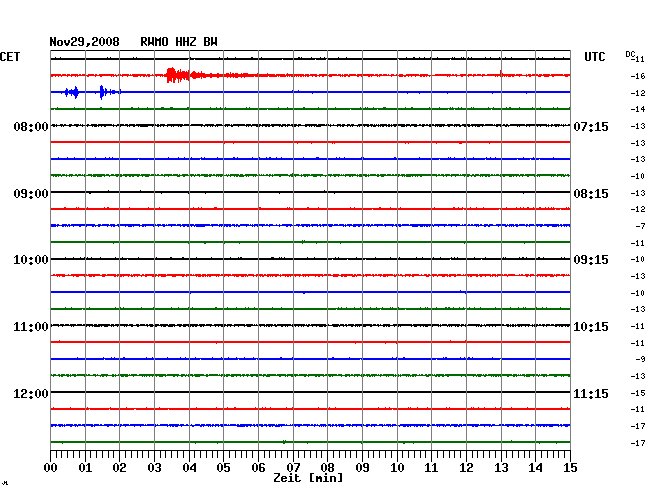Click the '07:15' UTC time label

coord(591,126)
